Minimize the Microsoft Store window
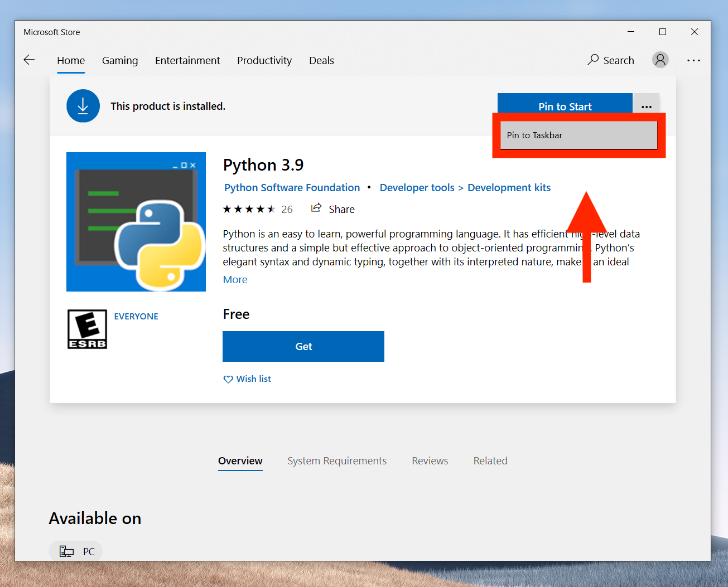The image size is (728, 587). (x=631, y=32)
